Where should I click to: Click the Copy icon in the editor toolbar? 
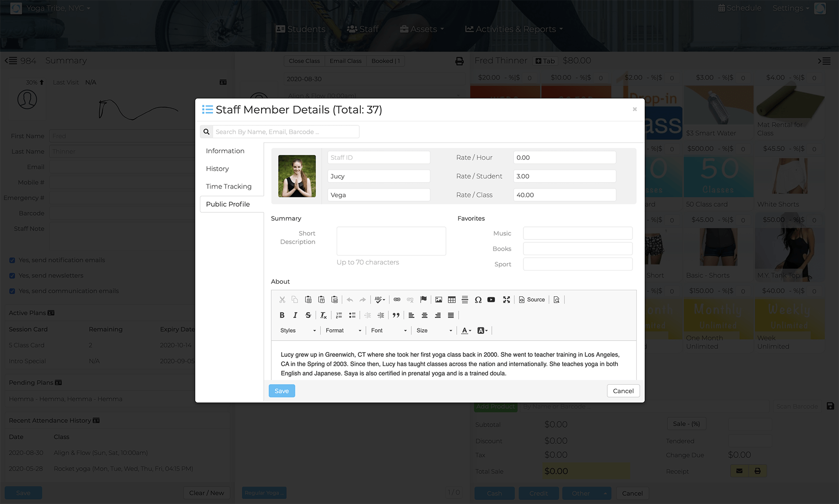(295, 300)
